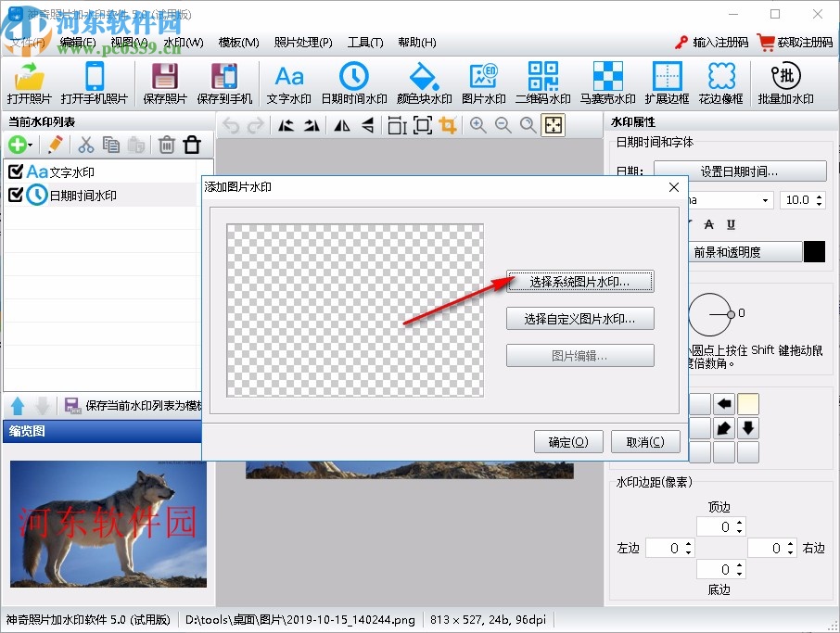Click the blue move-up arrow icon
The height and width of the screenshot is (633, 840).
(x=17, y=405)
